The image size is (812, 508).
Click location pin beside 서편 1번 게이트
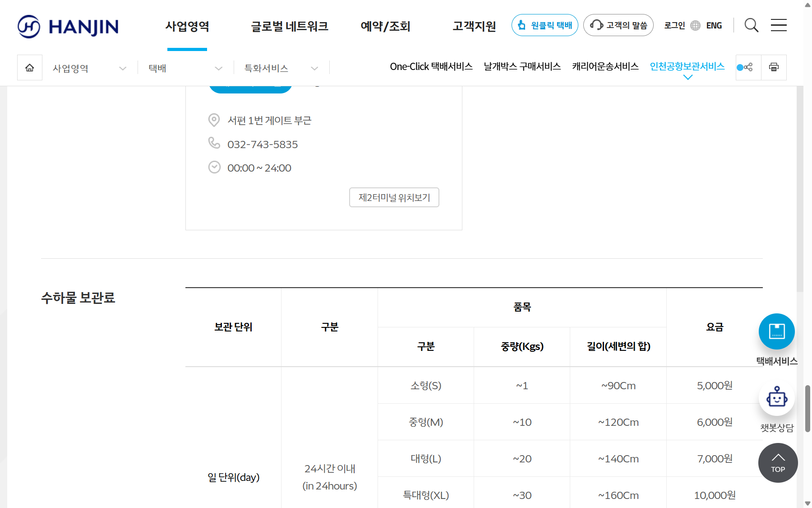click(x=214, y=120)
